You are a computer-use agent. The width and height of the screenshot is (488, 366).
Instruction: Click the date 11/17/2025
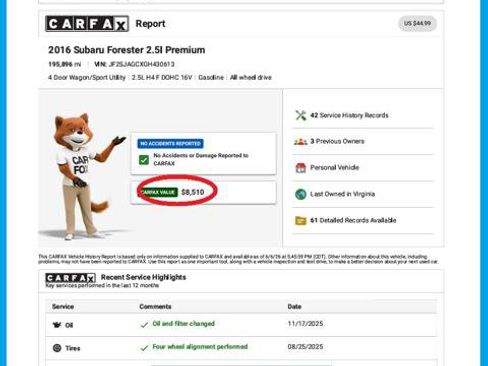click(305, 324)
